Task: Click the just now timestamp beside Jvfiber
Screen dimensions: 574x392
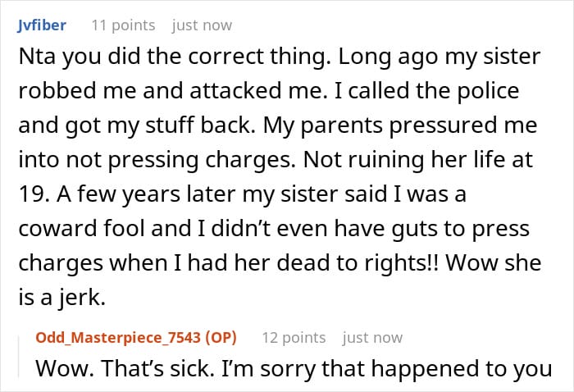Action: point(202,25)
